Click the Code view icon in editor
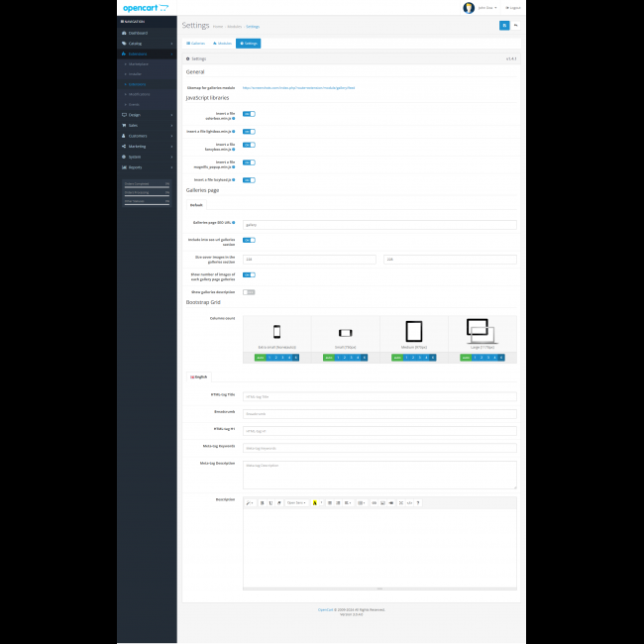The width and height of the screenshot is (644, 644). [x=408, y=502]
